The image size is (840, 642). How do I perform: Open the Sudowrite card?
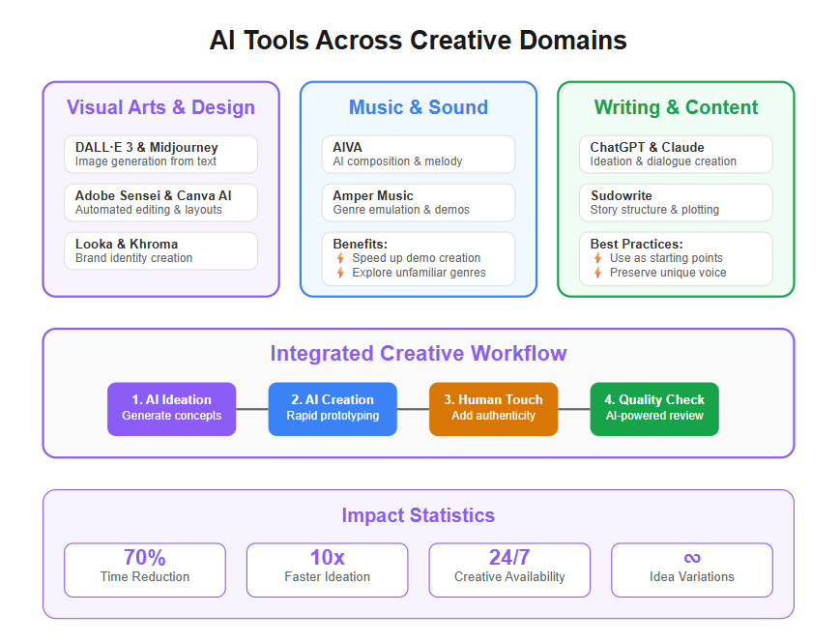tap(676, 203)
